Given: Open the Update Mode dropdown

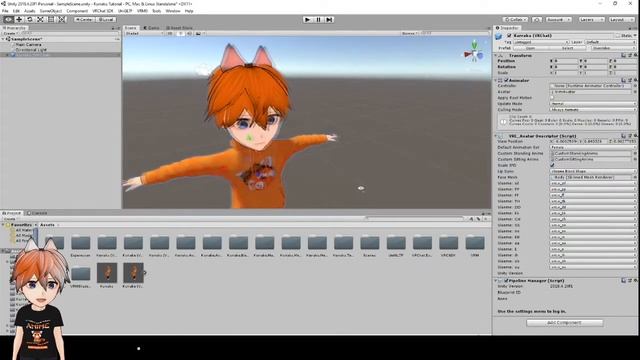Looking at the screenshot, I should [x=593, y=104].
